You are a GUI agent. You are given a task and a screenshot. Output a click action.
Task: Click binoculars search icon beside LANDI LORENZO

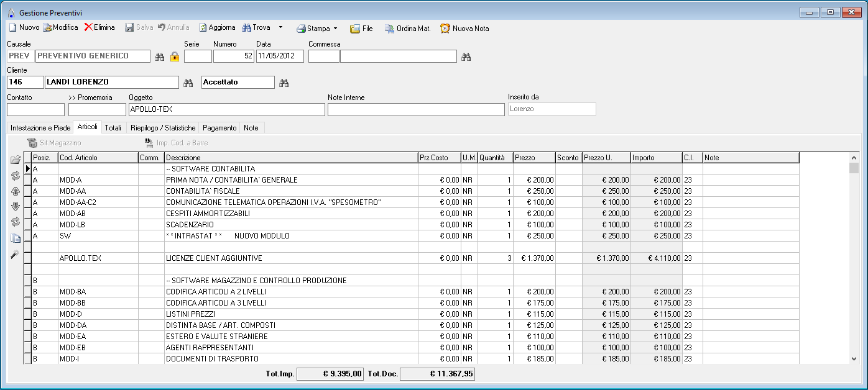coord(188,83)
